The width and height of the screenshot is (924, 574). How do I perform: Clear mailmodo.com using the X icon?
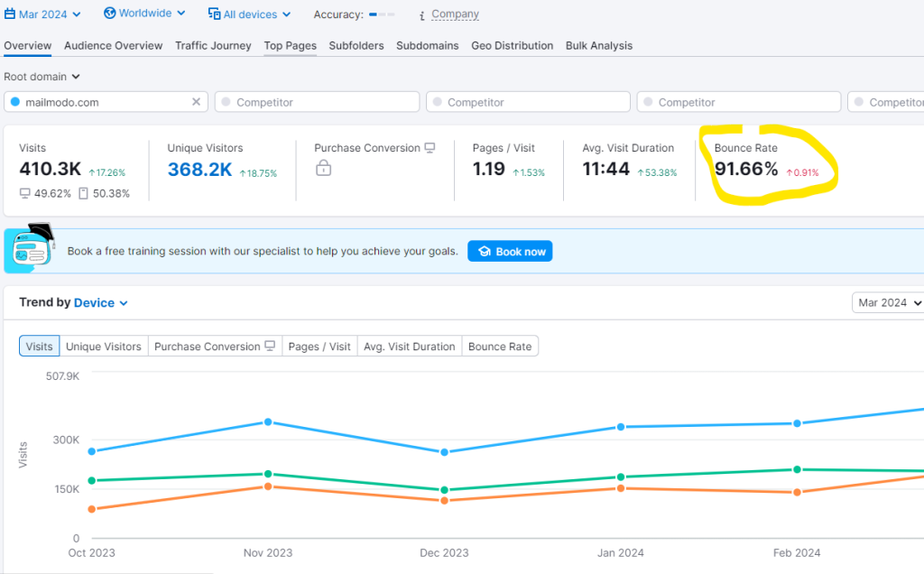click(x=196, y=102)
